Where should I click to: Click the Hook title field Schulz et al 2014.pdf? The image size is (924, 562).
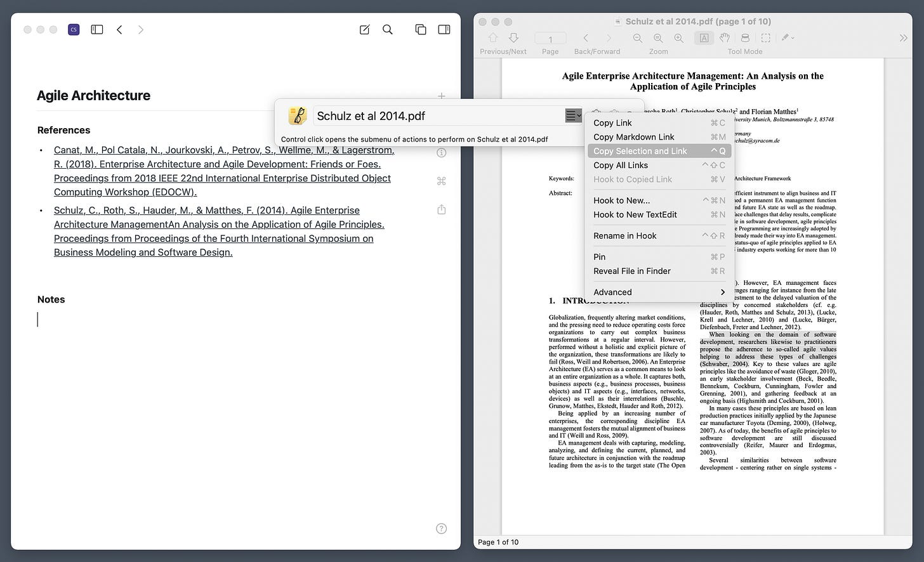pyautogui.click(x=438, y=115)
